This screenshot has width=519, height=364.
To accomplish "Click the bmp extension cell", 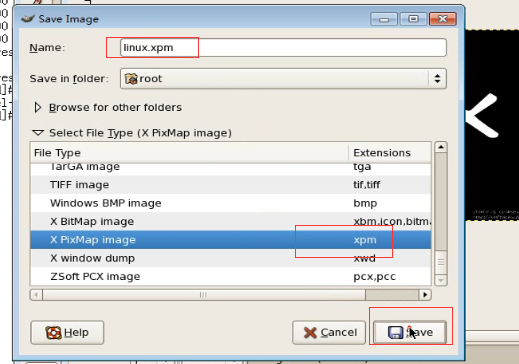I will [365, 203].
